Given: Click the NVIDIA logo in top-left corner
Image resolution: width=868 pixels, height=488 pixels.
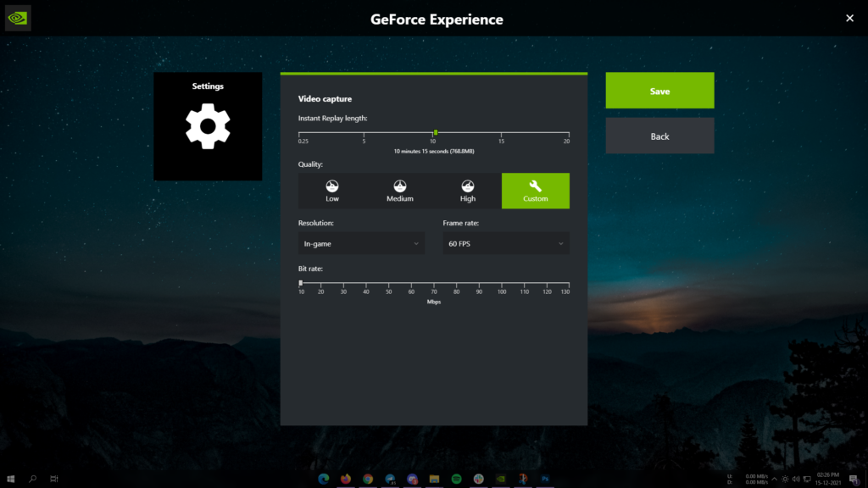Looking at the screenshot, I should (x=17, y=17).
